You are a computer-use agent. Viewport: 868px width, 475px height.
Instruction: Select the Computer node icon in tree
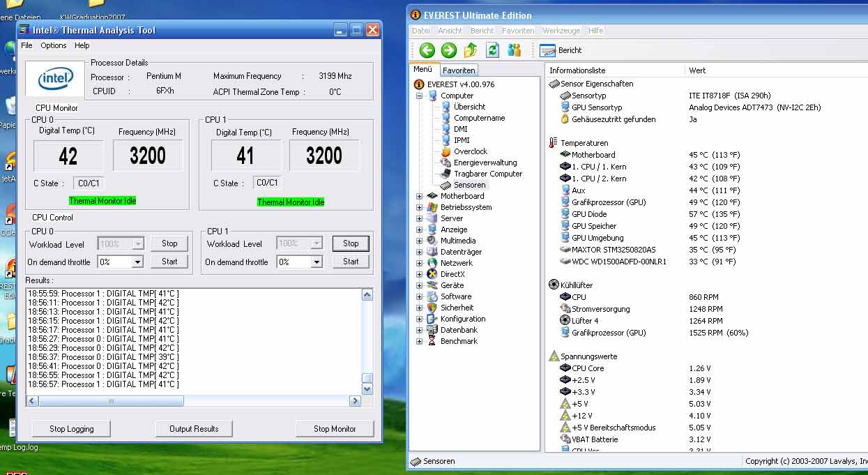pyautogui.click(x=433, y=96)
